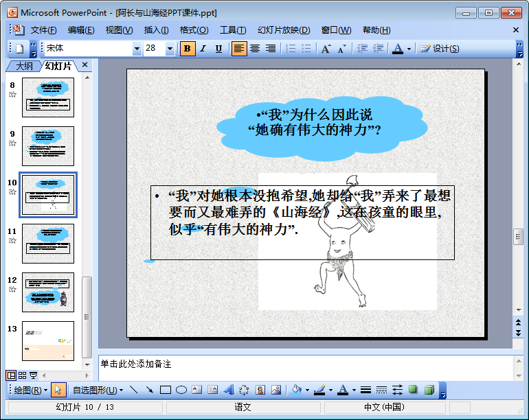529x420 pixels.
Task: Start slide show from current slide
Action: click(x=34, y=375)
